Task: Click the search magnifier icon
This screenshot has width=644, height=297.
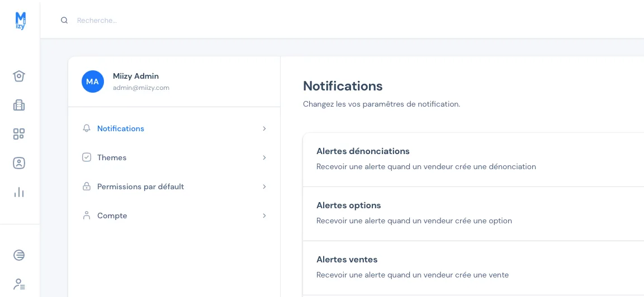Action: click(x=64, y=20)
